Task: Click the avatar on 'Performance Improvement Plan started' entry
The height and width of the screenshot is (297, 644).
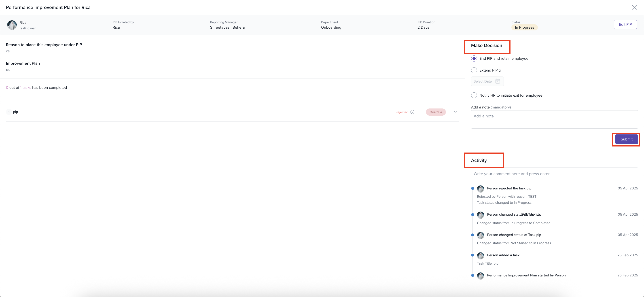Action: point(481,276)
